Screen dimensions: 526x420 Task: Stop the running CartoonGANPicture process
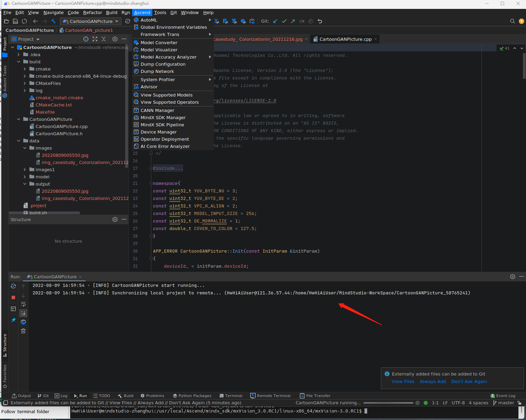click(13, 297)
